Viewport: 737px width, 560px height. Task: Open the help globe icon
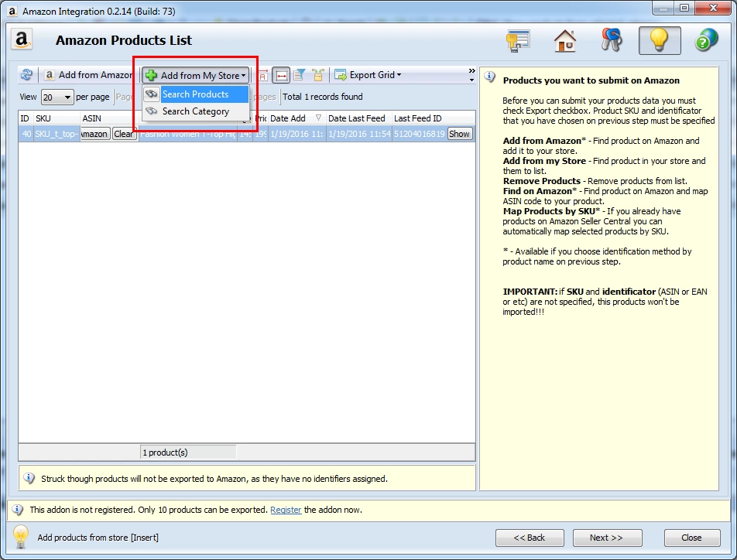[x=707, y=40]
